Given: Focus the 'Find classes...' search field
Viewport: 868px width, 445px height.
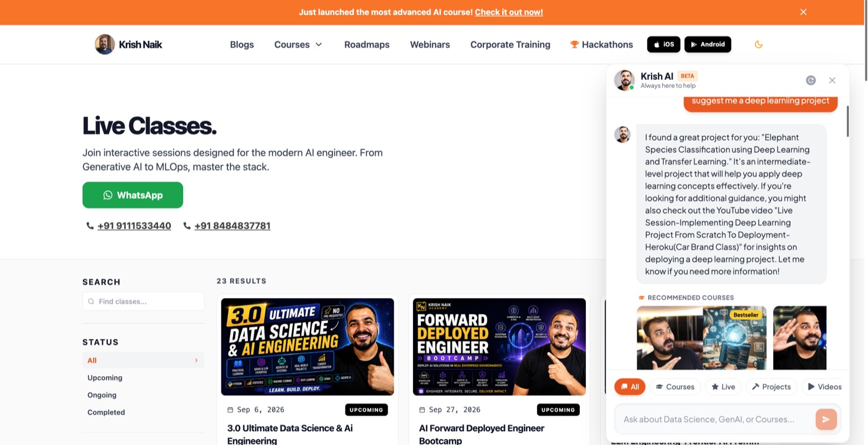Looking at the screenshot, I should click(143, 301).
